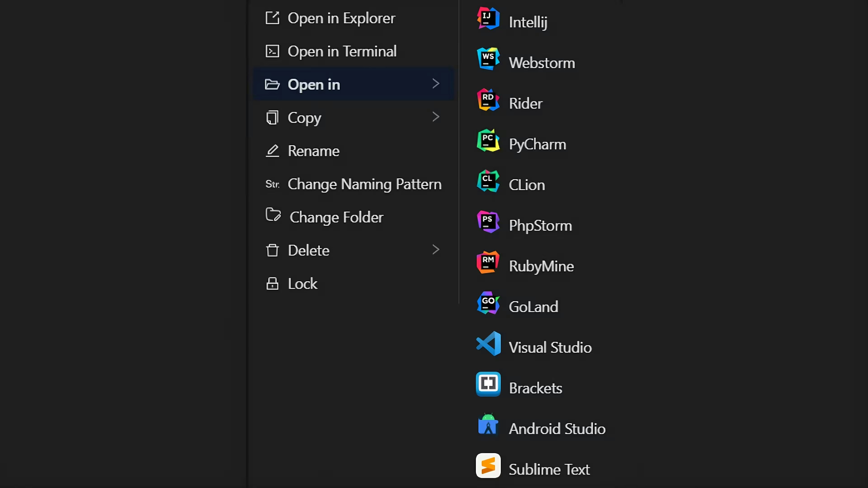This screenshot has width=868, height=488.
Task: Choose Rename from the context menu
Action: [354, 151]
